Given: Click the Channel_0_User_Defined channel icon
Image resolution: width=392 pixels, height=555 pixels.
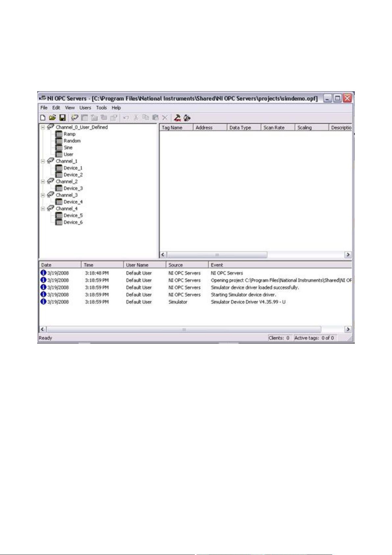Looking at the screenshot, I should click(50, 127).
